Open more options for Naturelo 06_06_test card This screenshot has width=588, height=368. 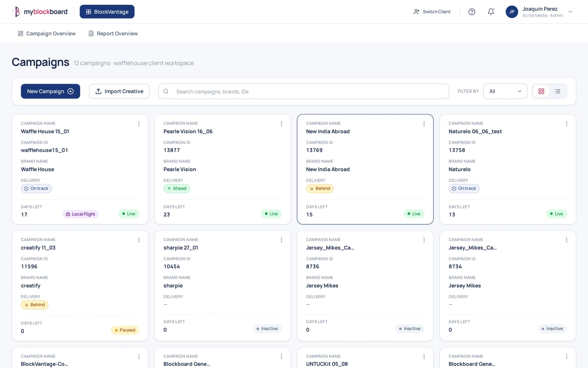click(x=566, y=124)
